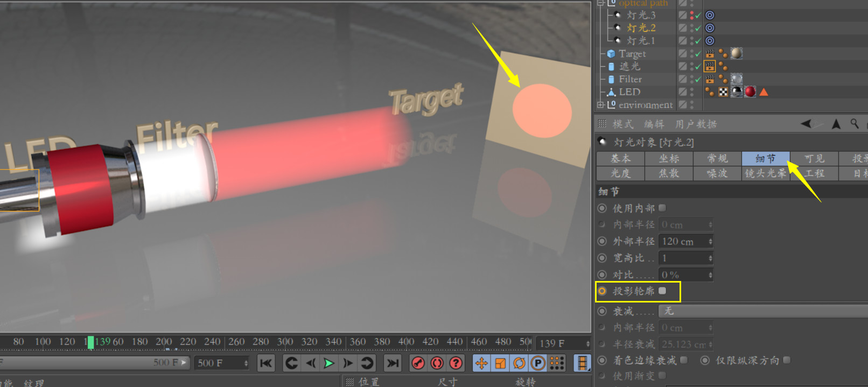Enable 投影轮廓 checkbox
Screen dimensions: 868x387
662,291
